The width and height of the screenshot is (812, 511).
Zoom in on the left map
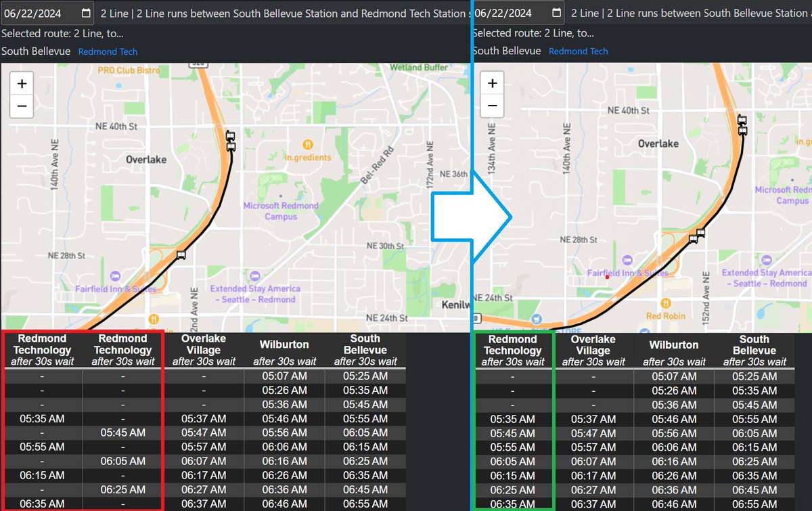tap(22, 84)
